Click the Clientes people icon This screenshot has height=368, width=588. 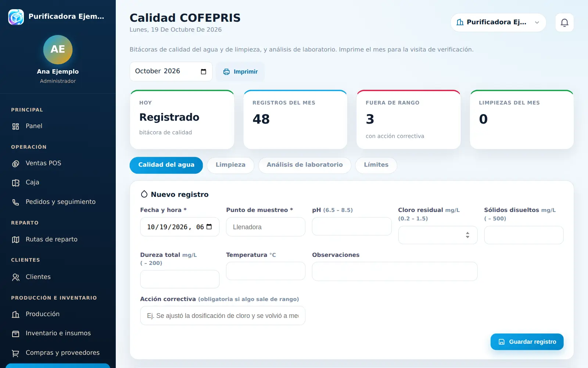[x=15, y=277]
